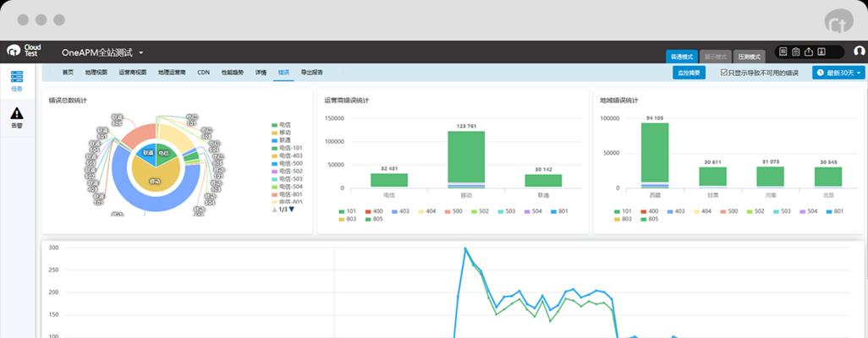The width and height of the screenshot is (868, 338).
Task: Click the 300 peak on line chart
Action: [x=465, y=248]
